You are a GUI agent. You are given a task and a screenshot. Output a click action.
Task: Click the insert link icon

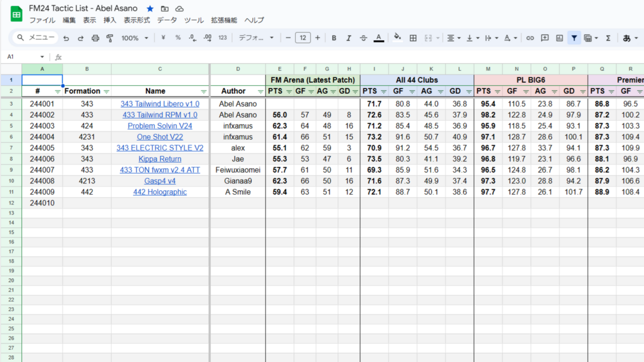(x=530, y=38)
